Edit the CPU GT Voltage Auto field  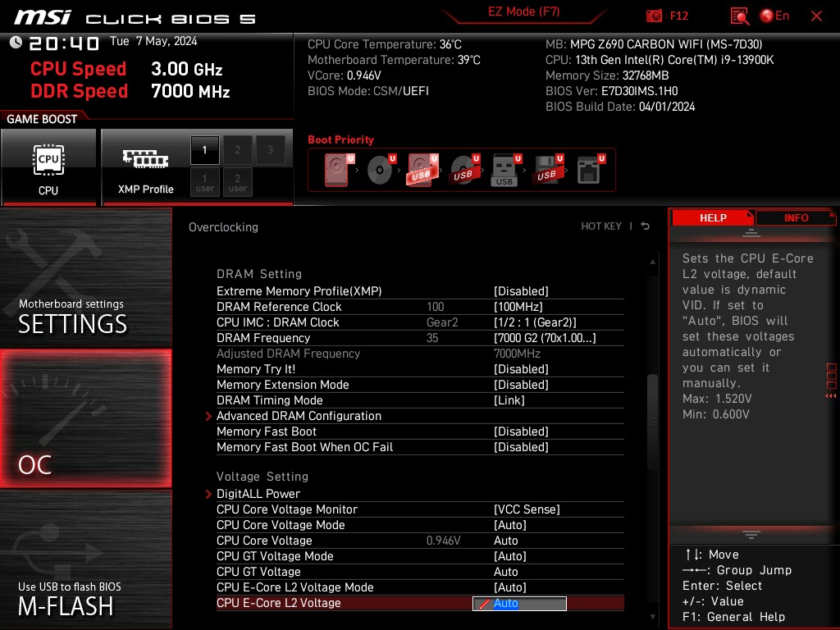(x=505, y=571)
